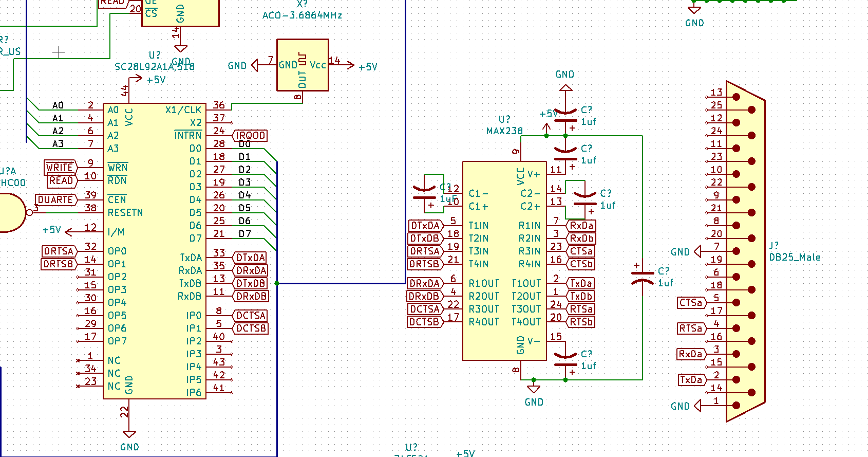Click the data bus junction dot
868x457 pixels.
pos(277,283)
